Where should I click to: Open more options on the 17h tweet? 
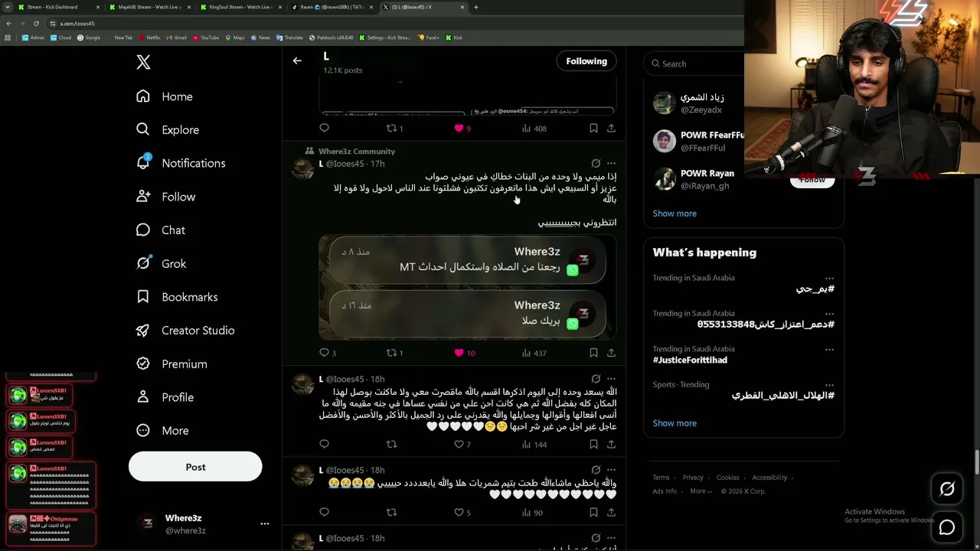pos(611,164)
